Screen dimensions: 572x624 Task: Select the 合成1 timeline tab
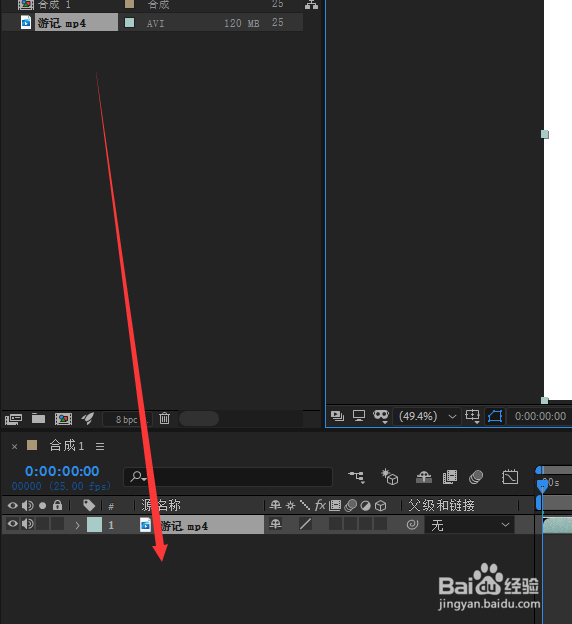click(x=67, y=446)
